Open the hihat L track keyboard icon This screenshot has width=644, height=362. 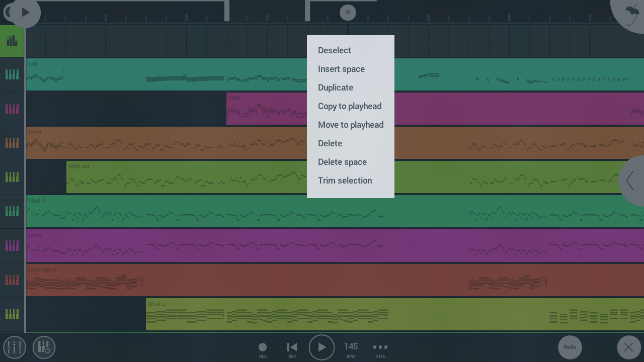point(12,314)
